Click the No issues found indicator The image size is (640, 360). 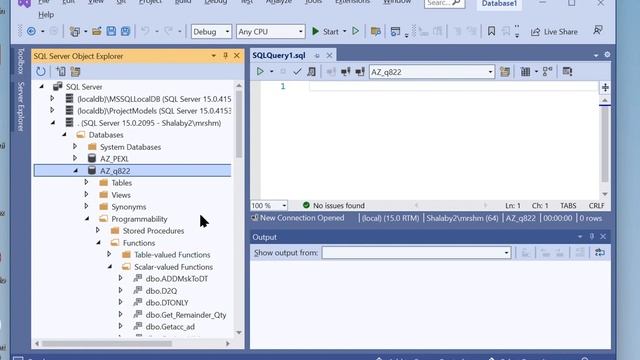point(334,205)
